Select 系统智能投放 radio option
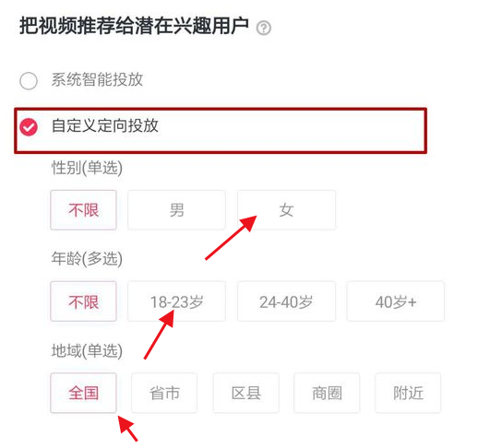The width and height of the screenshot is (478, 448). (81, 80)
